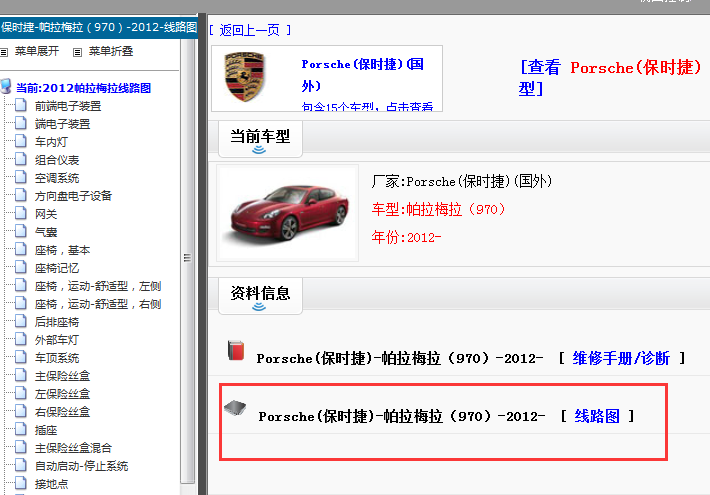Click the 厂家:Porsche(保时捷)(国外) text
Image resolution: width=710 pixels, height=495 pixels.
[x=462, y=181]
